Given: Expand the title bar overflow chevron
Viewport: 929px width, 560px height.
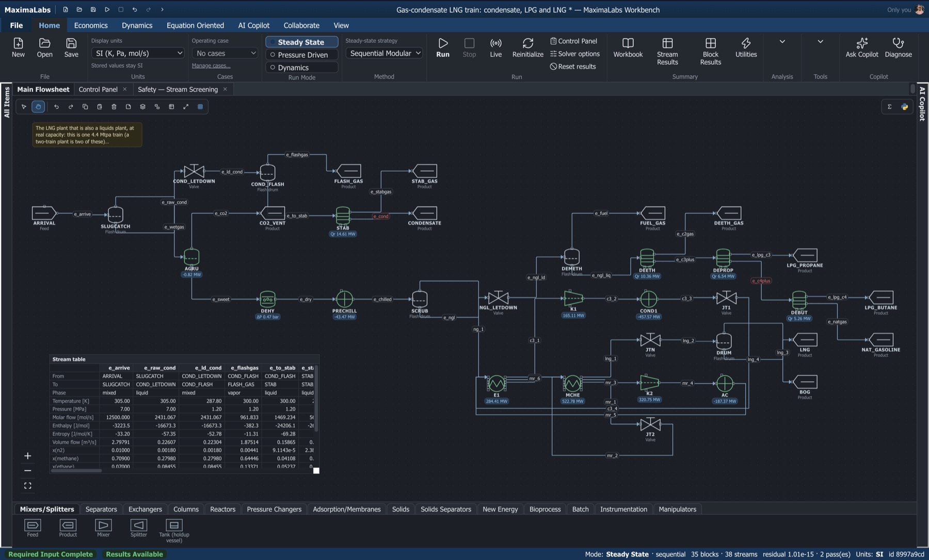Looking at the screenshot, I should (x=162, y=9).
